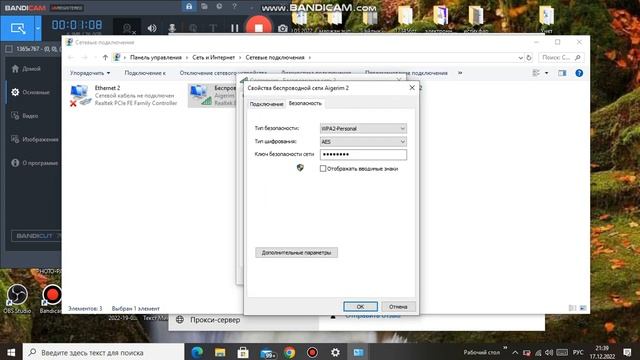The image size is (640, 360).
Task: Expand the address bar history dropdown
Action: tap(520, 58)
